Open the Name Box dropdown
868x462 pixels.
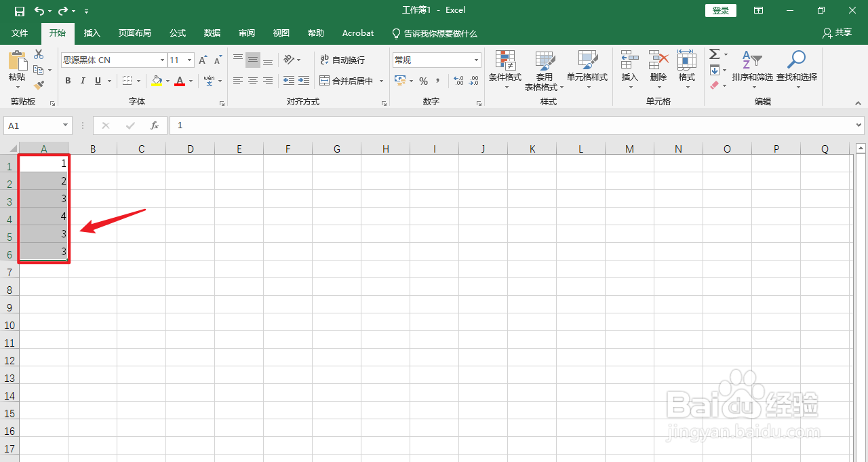(66, 126)
